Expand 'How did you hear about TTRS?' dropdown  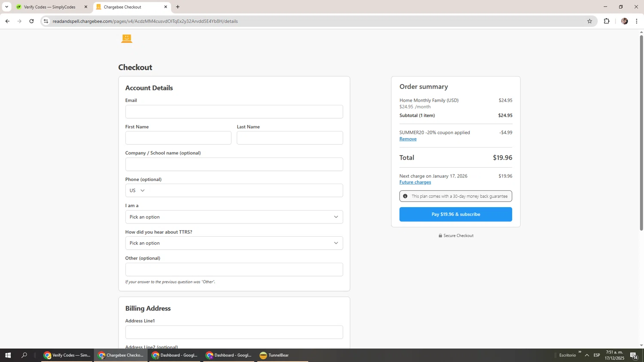[x=234, y=243]
